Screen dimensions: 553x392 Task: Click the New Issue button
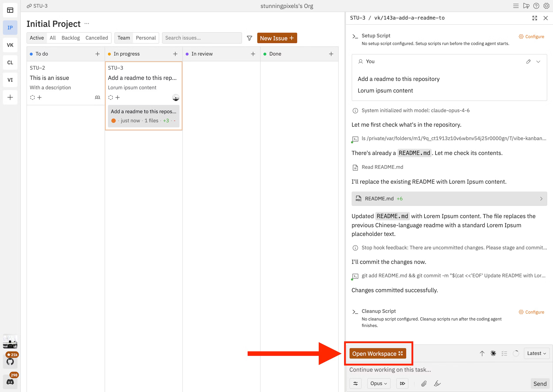point(277,38)
